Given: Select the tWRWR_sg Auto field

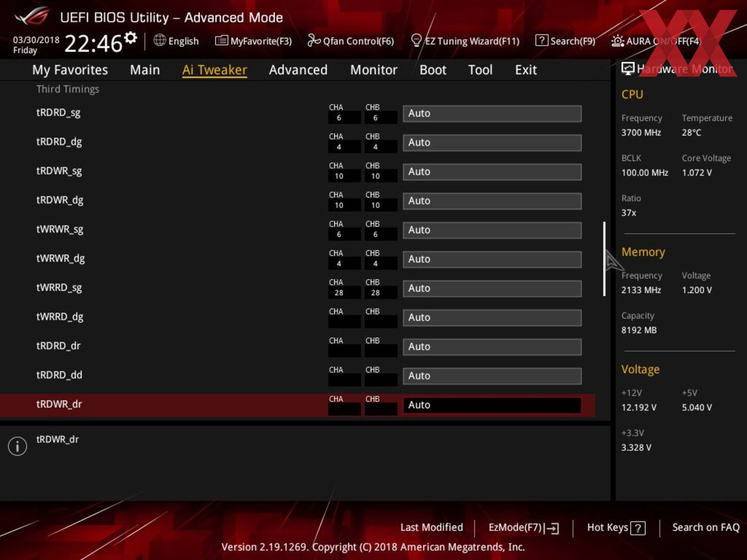Looking at the screenshot, I should point(492,230).
